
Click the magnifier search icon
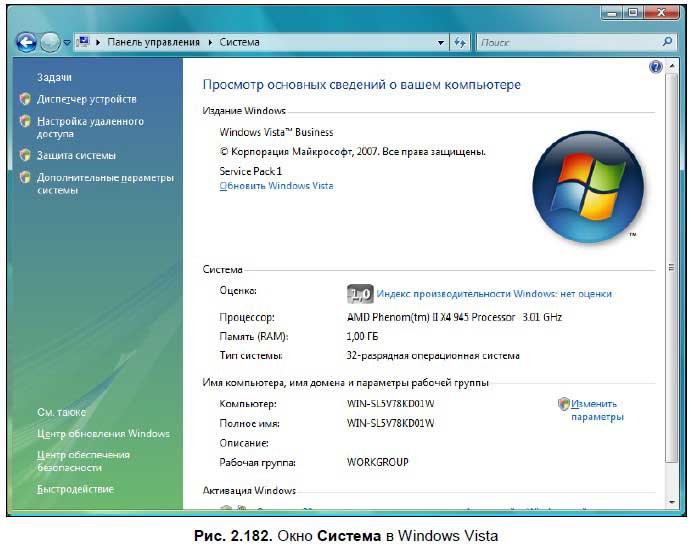click(x=668, y=42)
